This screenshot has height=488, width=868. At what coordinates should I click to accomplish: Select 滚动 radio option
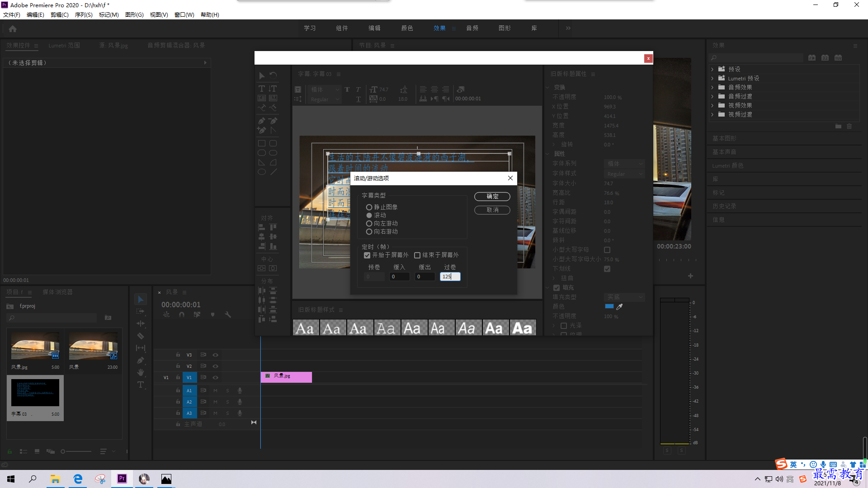click(x=369, y=216)
